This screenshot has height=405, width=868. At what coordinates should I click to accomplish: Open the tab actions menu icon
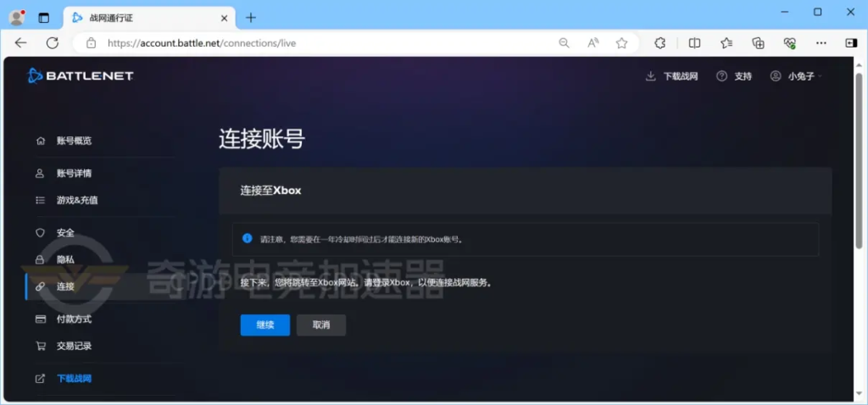tap(44, 18)
